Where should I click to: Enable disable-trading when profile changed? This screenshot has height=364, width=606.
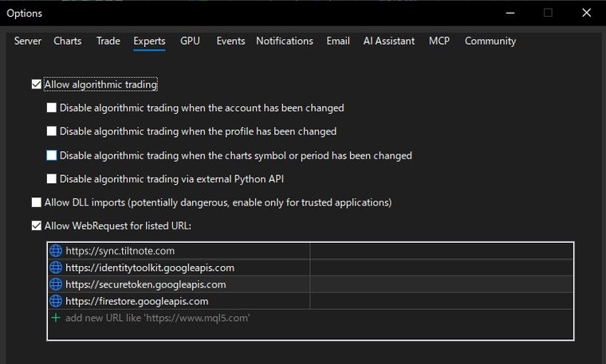[x=51, y=131]
